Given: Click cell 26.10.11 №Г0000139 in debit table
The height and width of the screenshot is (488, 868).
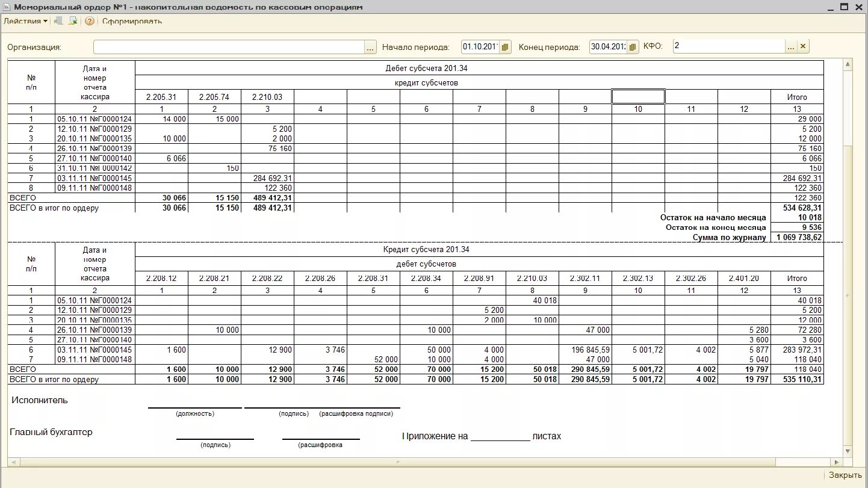Looking at the screenshot, I should 95,149.
